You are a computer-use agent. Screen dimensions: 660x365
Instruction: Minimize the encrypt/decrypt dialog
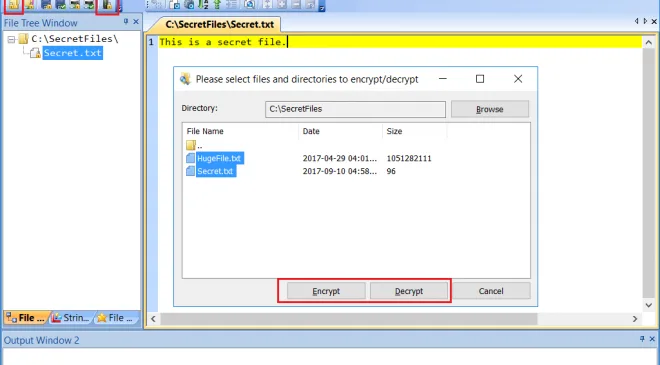click(x=442, y=79)
